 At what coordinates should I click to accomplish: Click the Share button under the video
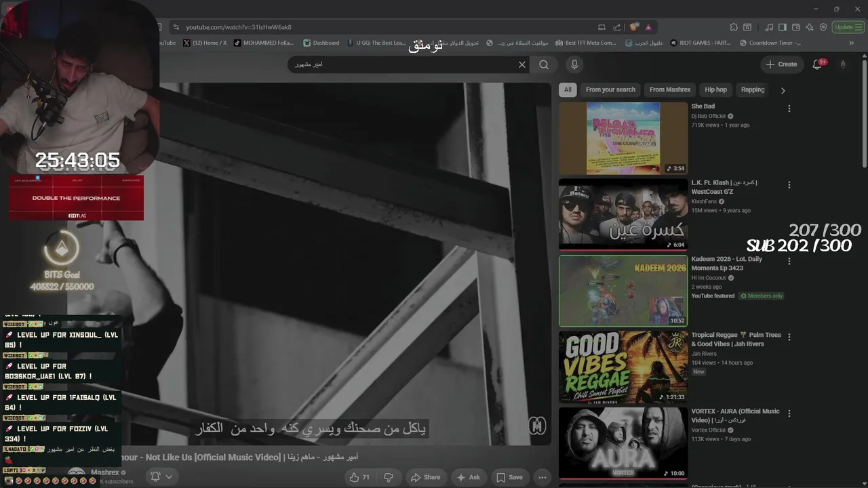click(426, 477)
